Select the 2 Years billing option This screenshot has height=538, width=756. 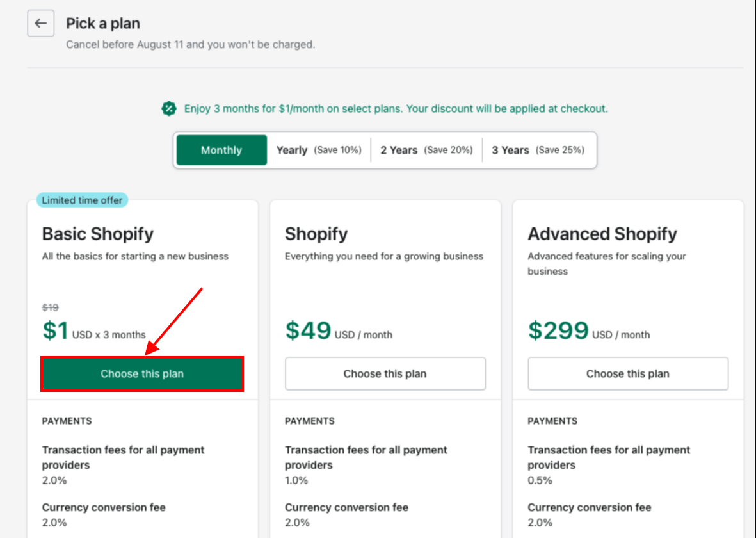[x=426, y=150]
